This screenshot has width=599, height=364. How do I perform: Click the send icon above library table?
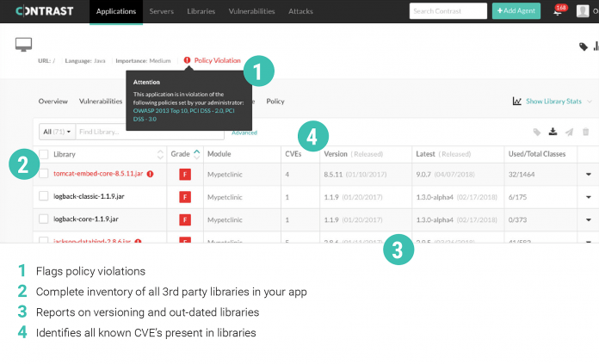click(570, 132)
